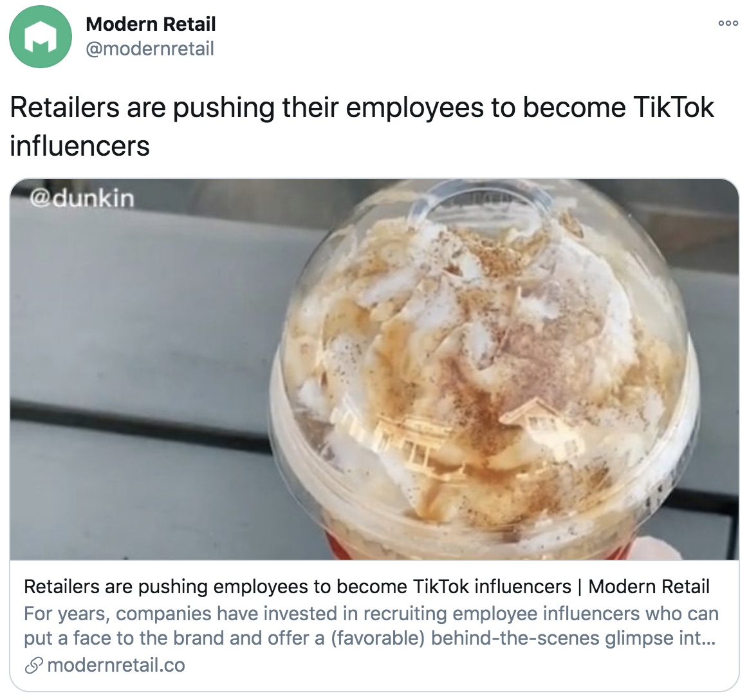Image resolution: width=749 pixels, height=700 pixels.
Task: Open the Modern Retail profile avatar
Action: [40, 36]
